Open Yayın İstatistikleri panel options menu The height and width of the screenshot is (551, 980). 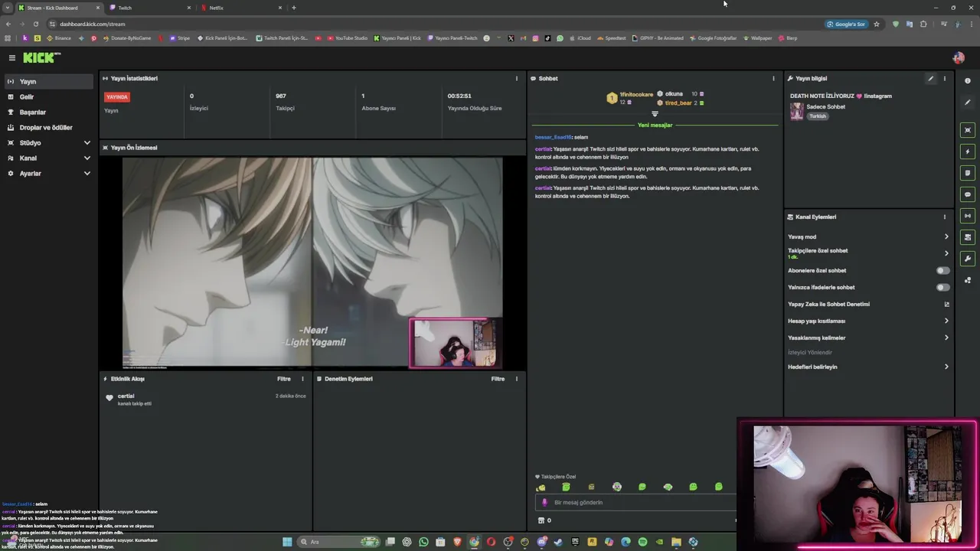[516, 78]
